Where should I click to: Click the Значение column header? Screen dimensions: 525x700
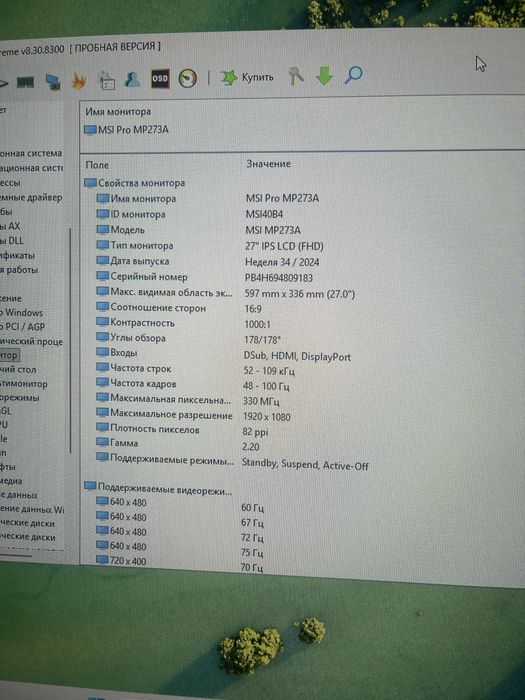(x=268, y=164)
